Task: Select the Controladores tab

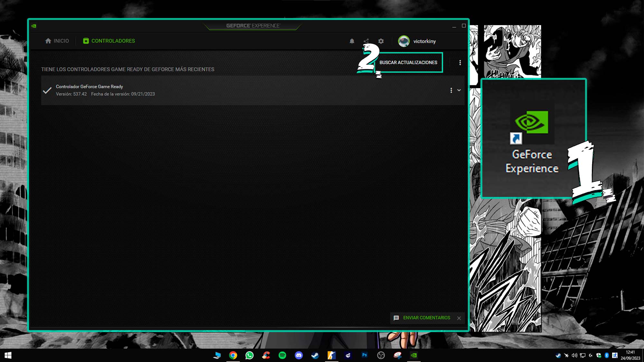Action: pos(109,41)
